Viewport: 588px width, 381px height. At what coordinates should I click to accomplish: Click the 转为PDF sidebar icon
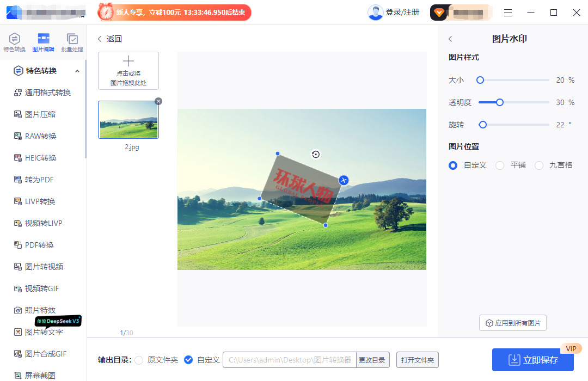17,180
